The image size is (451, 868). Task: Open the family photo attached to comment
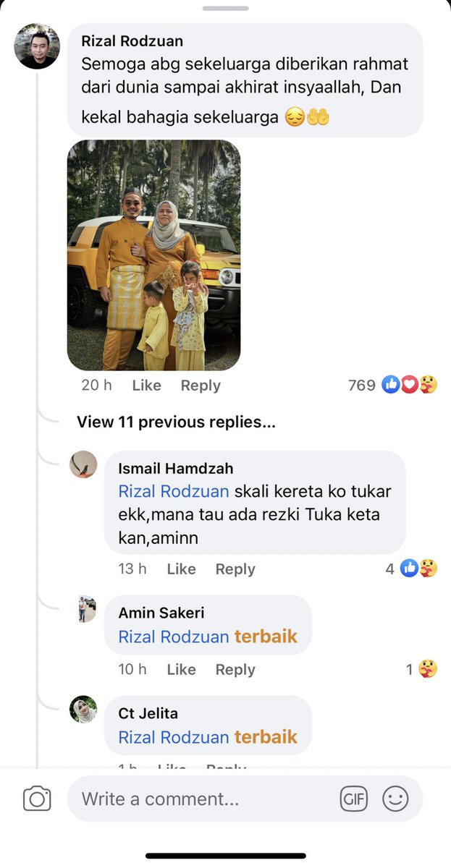(x=153, y=255)
